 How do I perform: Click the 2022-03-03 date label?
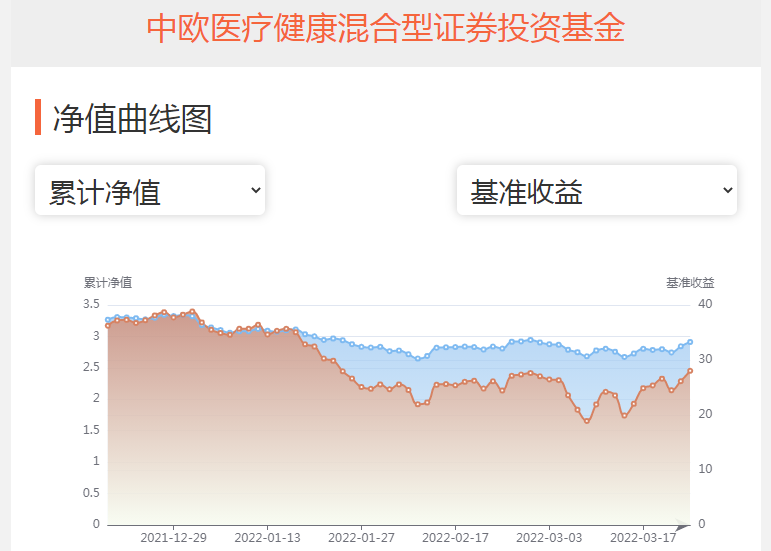coord(549,538)
